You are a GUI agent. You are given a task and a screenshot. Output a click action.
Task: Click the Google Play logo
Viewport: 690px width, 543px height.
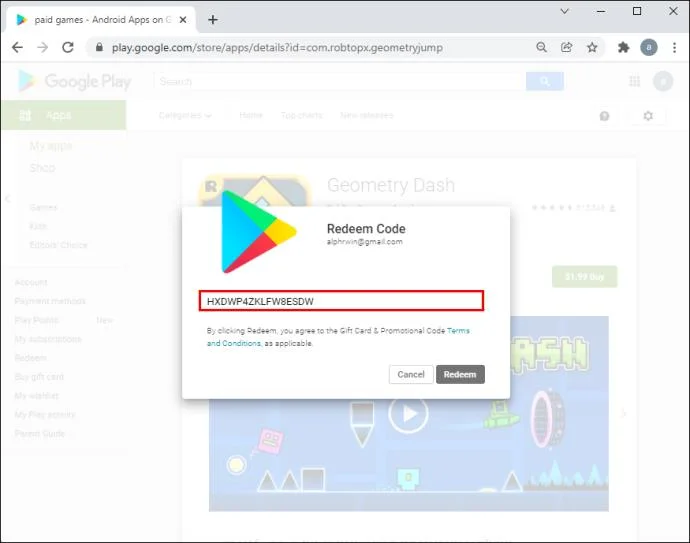point(75,81)
